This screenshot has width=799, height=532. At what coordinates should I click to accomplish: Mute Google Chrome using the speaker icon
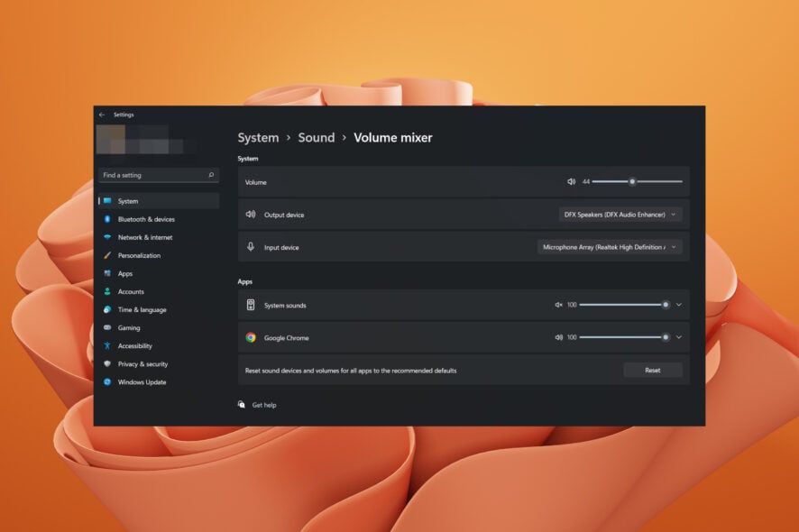[558, 337]
